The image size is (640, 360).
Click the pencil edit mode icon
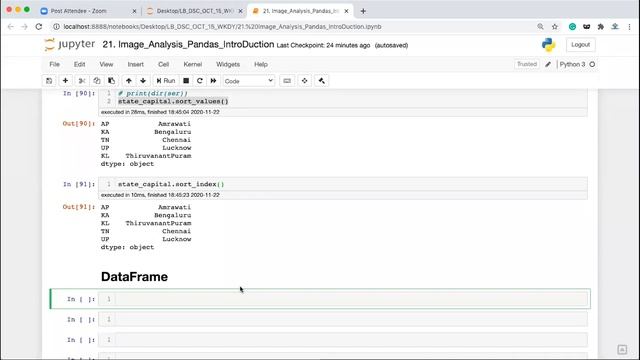(548, 64)
